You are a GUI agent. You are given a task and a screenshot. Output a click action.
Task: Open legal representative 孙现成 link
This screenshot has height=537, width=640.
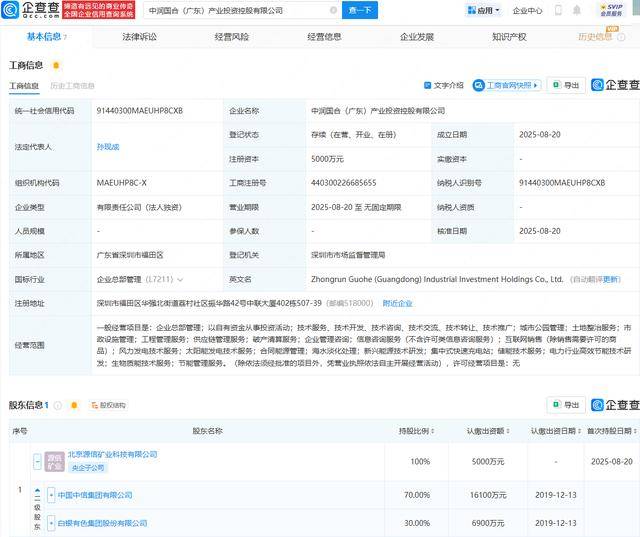tap(108, 147)
